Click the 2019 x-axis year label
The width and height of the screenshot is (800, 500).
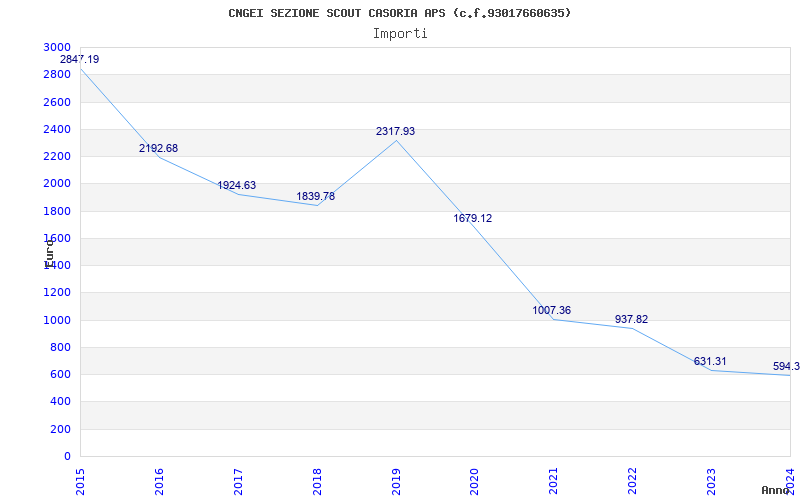396,481
